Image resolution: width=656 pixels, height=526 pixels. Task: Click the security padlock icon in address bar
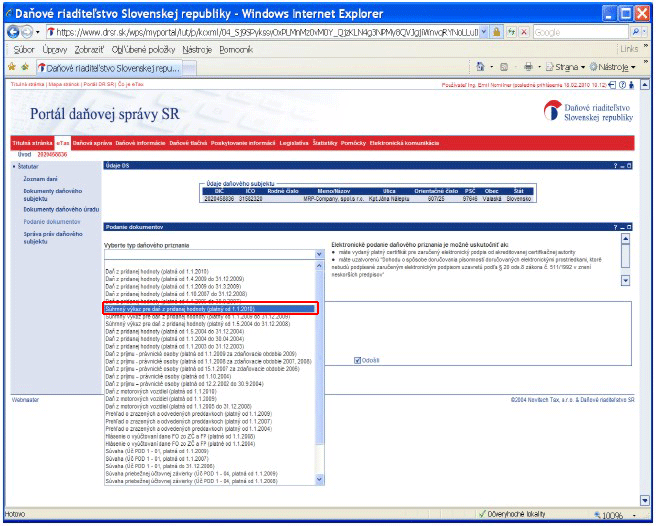(x=497, y=32)
